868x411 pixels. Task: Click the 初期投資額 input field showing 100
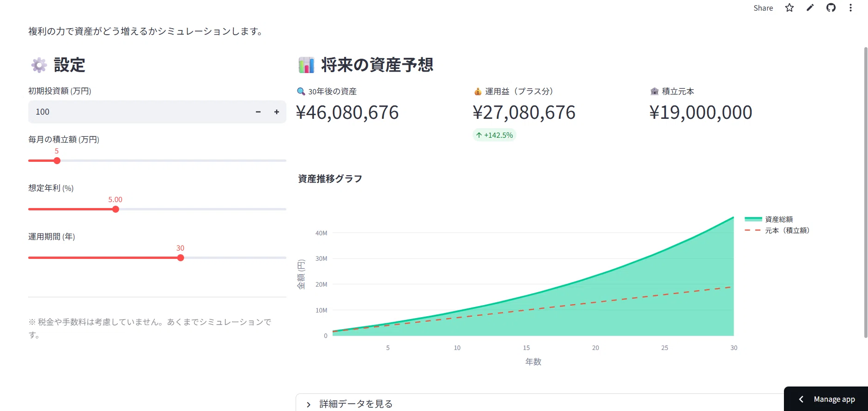[x=139, y=112]
